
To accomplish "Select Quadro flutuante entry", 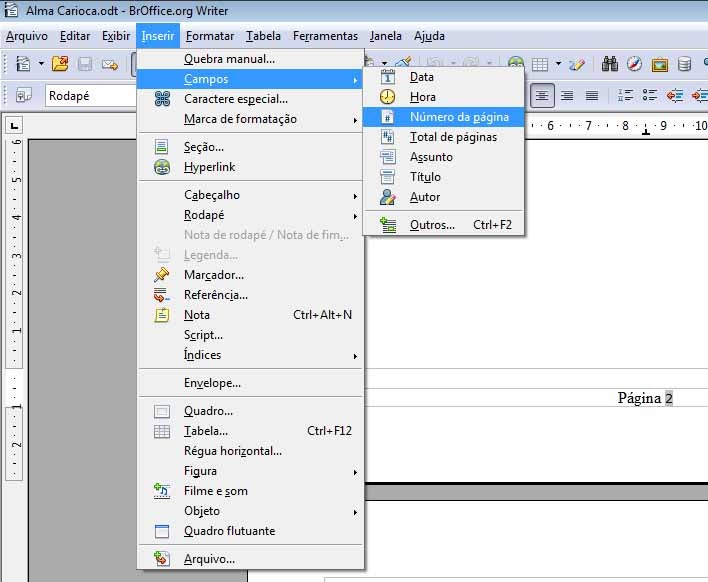I will pyautogui.click(x=250, y=531).
